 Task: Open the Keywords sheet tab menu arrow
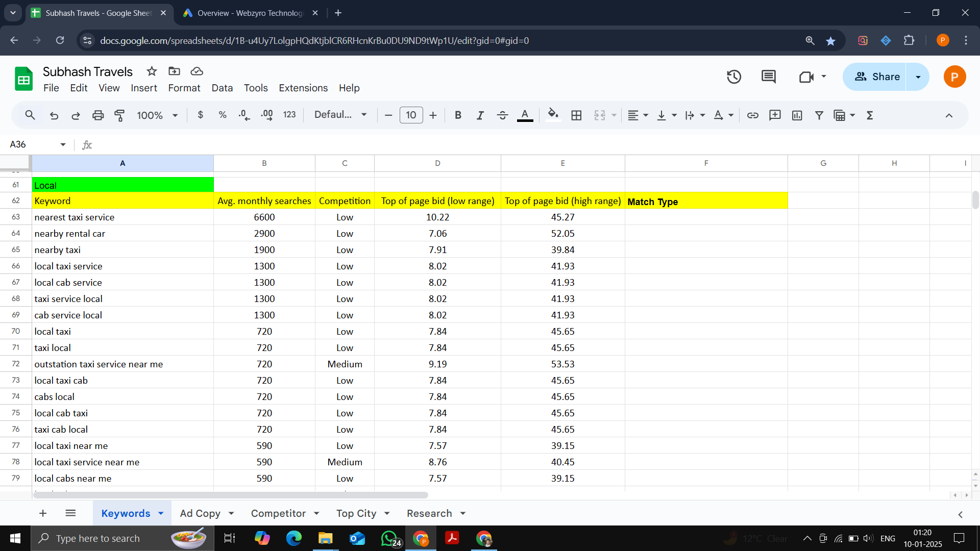161,514
